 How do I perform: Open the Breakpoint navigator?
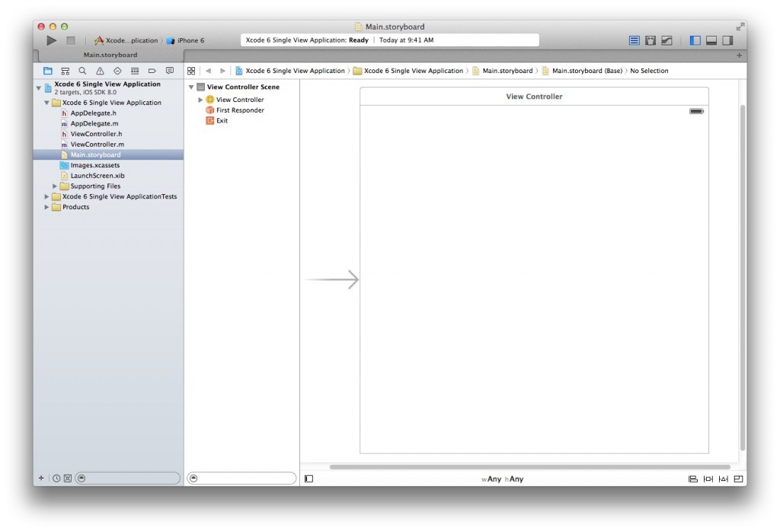(152, 70)
